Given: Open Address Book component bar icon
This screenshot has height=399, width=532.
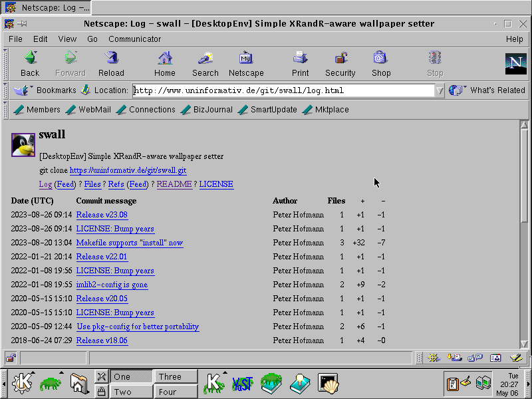Looking at the screenshot, I should (495, 358).
